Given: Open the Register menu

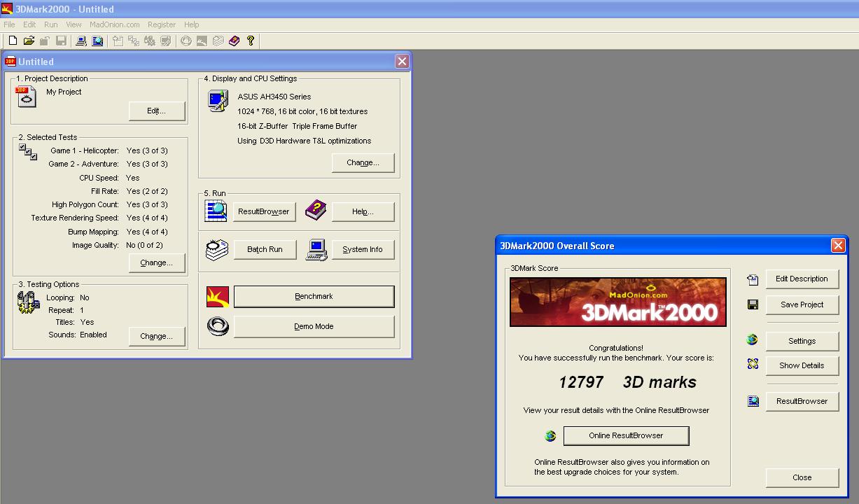Looking at the screenshot, I should coord(162,24).
